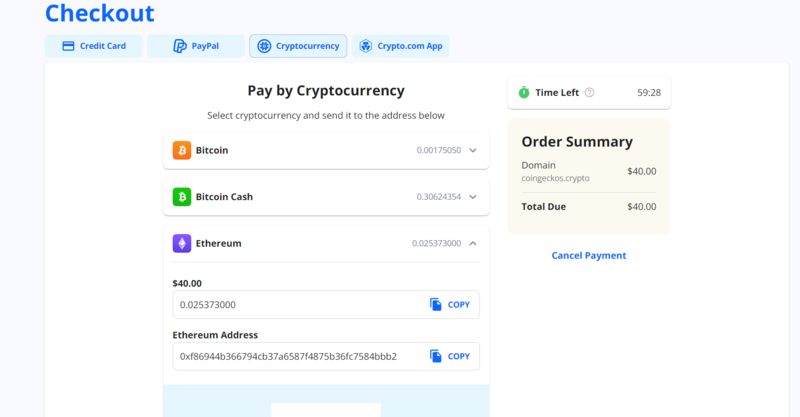Click the Cancel Payment link
The height and width of the screenshot is (417, 800).
pos(589,256)
